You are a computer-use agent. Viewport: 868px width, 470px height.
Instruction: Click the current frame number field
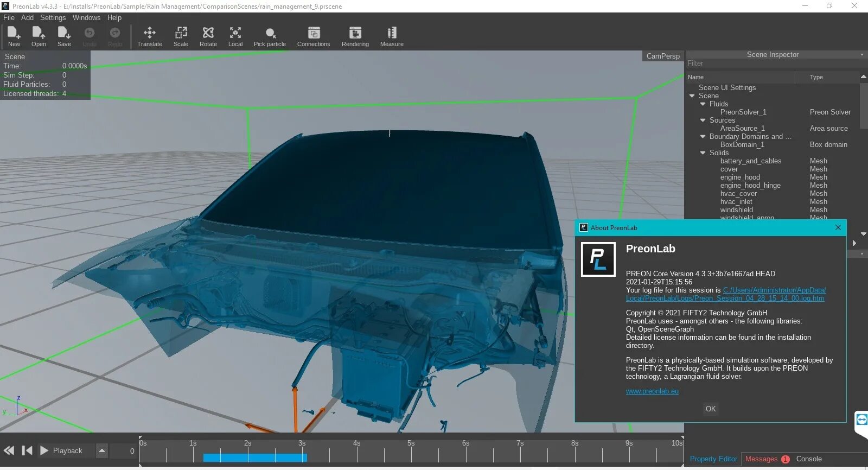[x=124, y=451]
